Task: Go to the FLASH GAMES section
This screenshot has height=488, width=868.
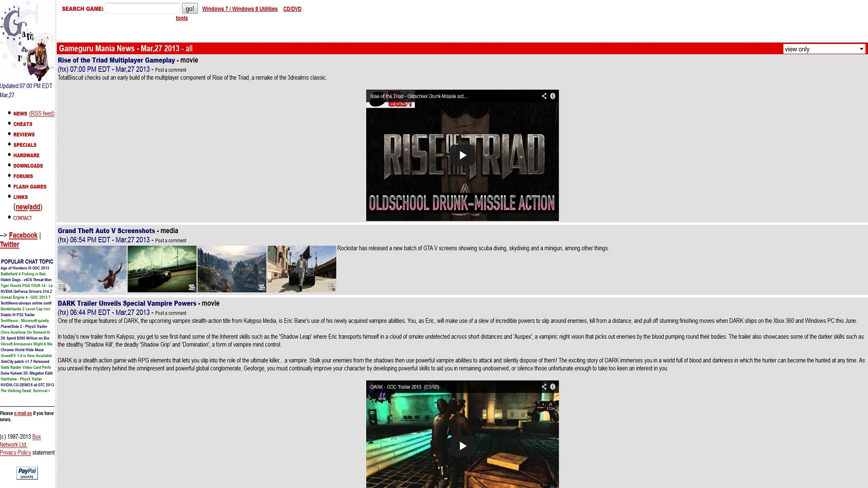Action: [x=30, y=187]
